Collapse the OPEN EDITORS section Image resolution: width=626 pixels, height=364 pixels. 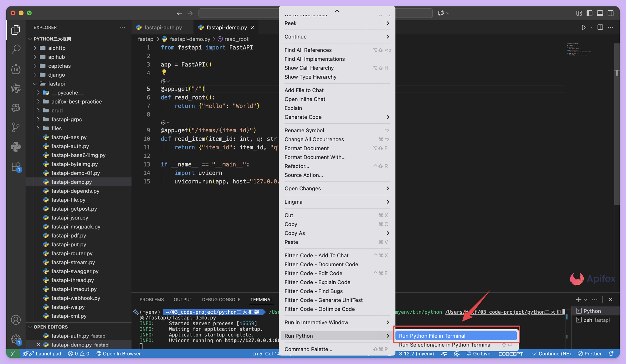(51, 327)
